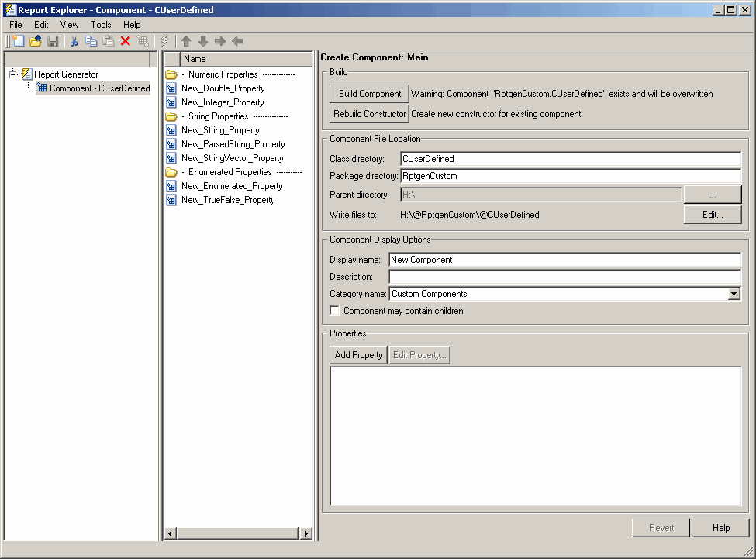Viewport: 756px width, 559px height.
Task: Select New_Enumerated_Property in the list
Action: point(232,186)
